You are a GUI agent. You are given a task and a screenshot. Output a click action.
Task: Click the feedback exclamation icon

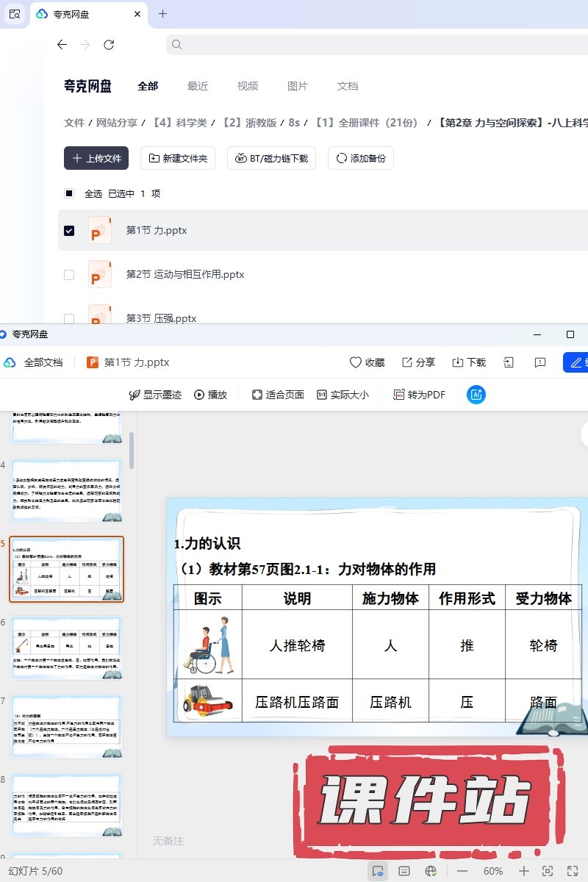540,362
